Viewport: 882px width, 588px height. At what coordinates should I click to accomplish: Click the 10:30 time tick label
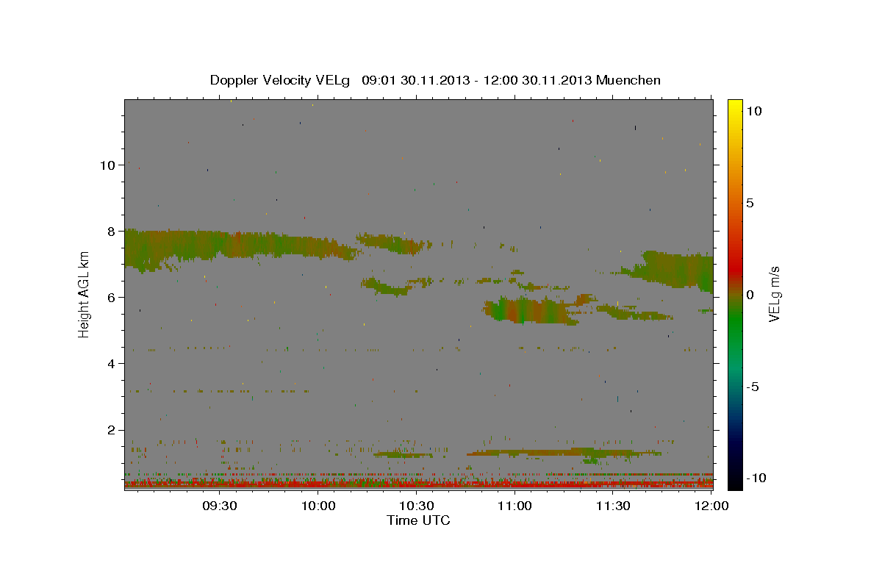416,506
